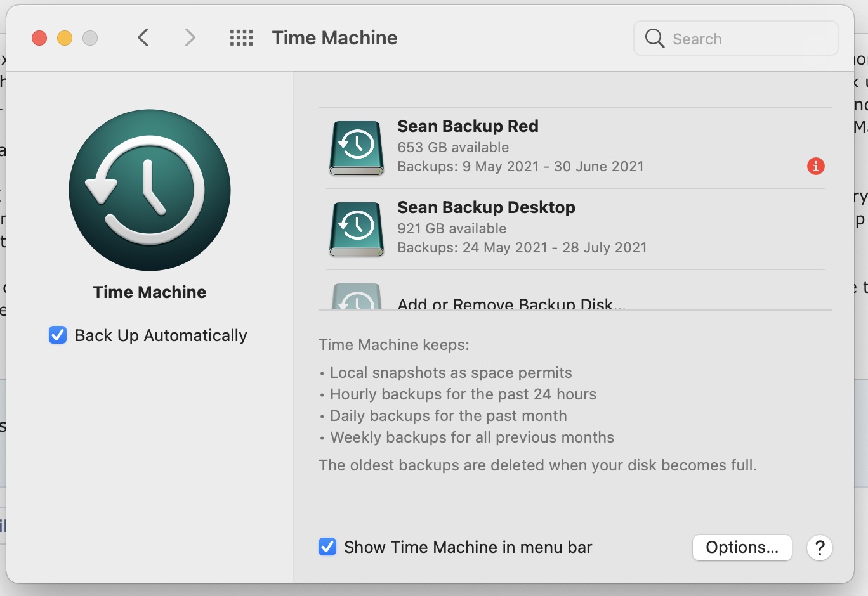868x596 pixels.
Task: Click the red info warning icon
Action: click(815, 166)
